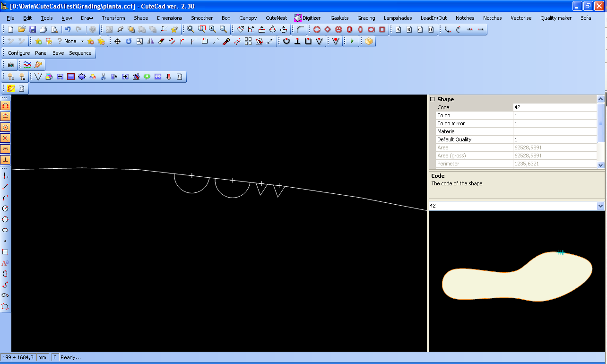Open the None dropdown in toolbar
Viewport: 607px width, 364px height.
82,41
